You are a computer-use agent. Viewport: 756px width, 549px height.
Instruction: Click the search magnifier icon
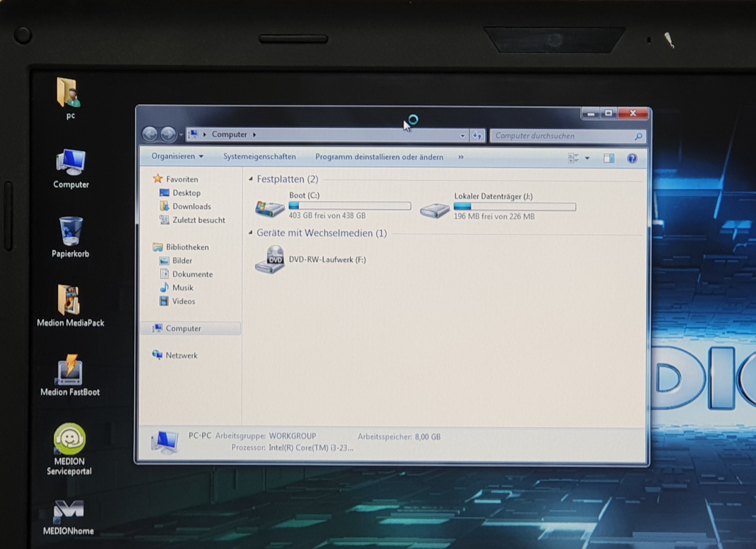pyautogui.click(x=638, y=136)
